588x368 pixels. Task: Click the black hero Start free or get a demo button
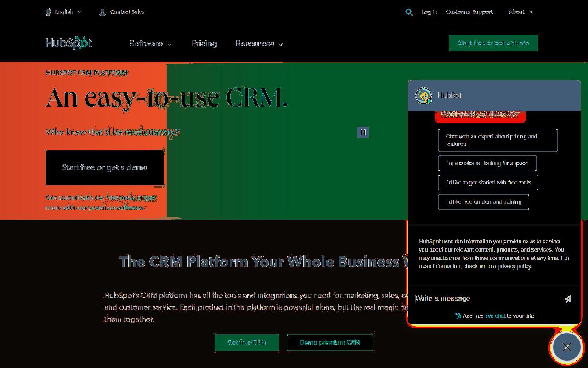[x=105, y=167]
